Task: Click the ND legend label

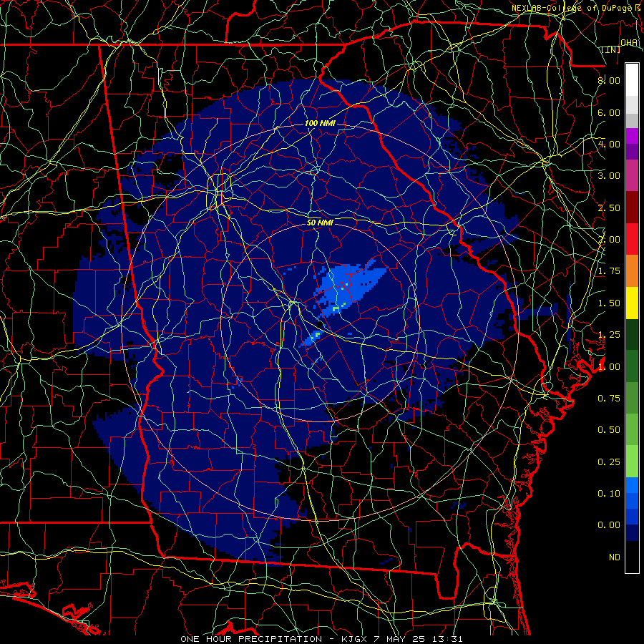Action: [615, 557]
